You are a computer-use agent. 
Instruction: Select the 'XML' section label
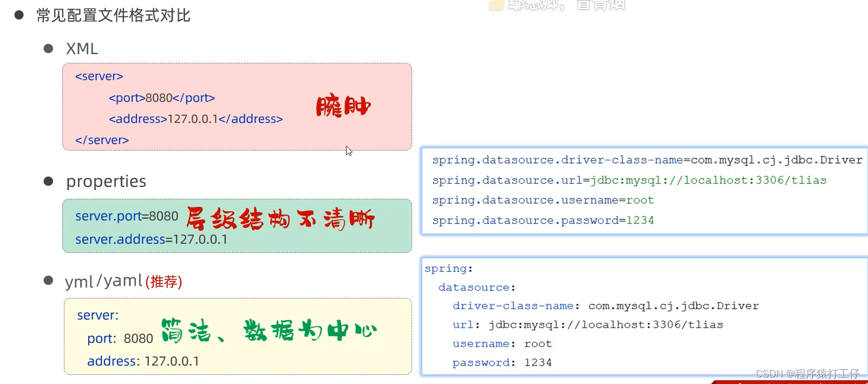pyautogui.click(x=82, y=49)
